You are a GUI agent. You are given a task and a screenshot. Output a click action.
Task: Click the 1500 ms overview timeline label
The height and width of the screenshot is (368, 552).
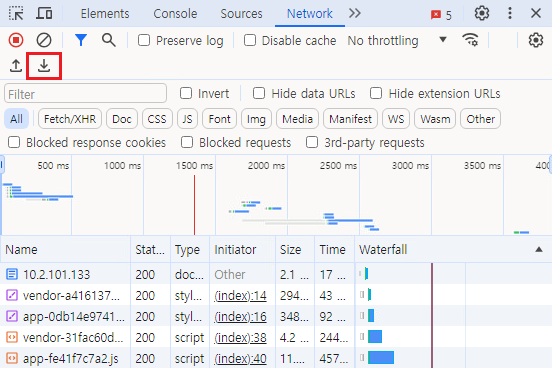[194, 165]
